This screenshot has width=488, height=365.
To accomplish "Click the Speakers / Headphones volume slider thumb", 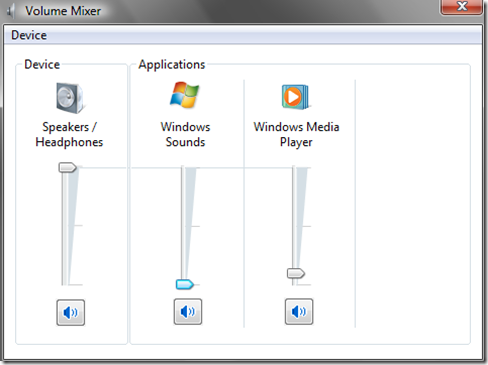I will tap(68, 167).
